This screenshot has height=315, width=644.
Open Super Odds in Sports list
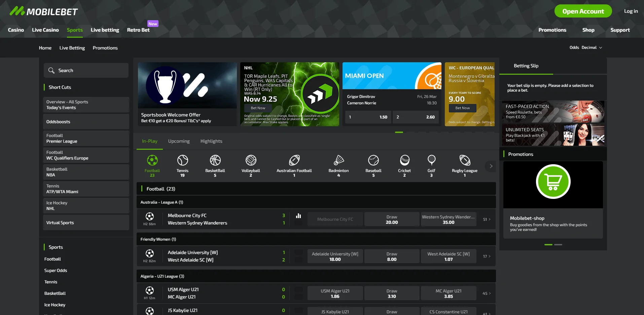(56, 271)
